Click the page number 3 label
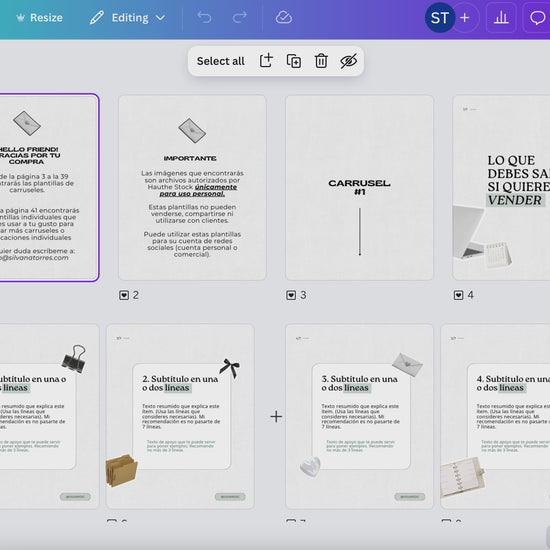This screenshot has width=550, height=550. (x=303, y=295)
